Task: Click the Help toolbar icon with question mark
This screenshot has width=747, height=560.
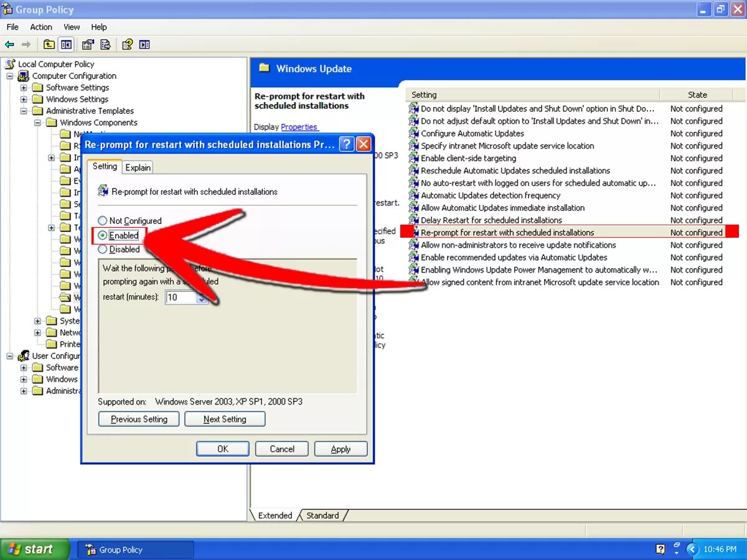Action: tap(128, 45)
